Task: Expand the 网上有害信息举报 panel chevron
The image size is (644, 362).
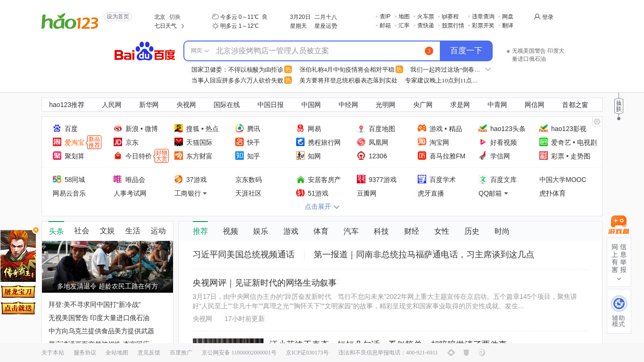Action: pyautogui.click(x=619, y=279)
